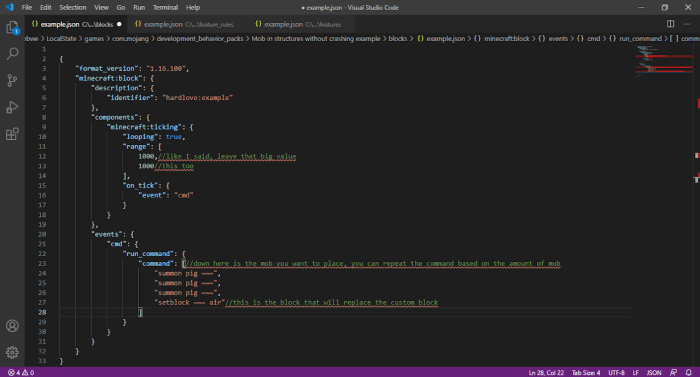700x377 pixels.
Task: Open the View menu
Action: 101,7
